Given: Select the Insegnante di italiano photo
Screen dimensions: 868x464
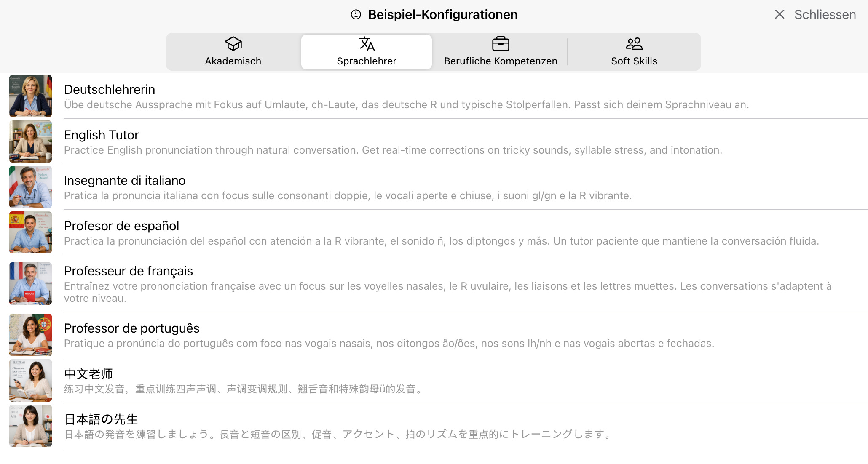Looking at the screenshot, I should pos(31,187).
